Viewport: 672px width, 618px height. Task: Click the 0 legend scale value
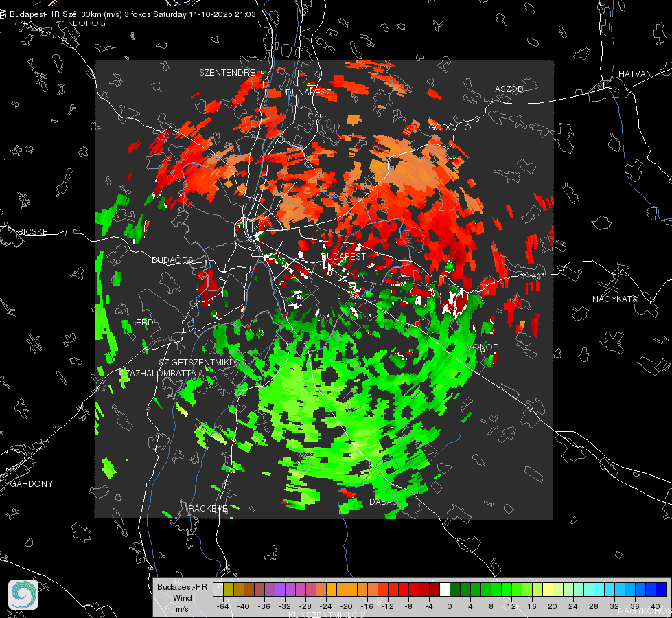pyautogui.click(x=449, y=606)
